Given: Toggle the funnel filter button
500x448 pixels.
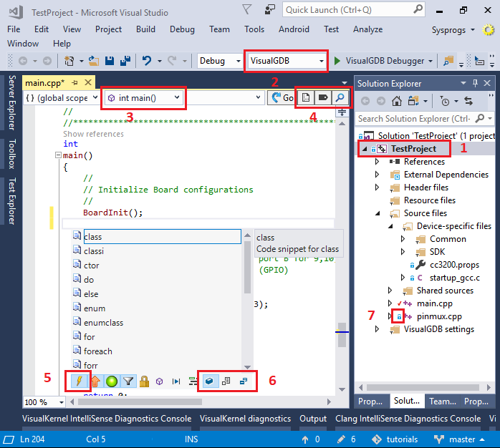Looking at the screenshot, I should click(x=128, y=381).
